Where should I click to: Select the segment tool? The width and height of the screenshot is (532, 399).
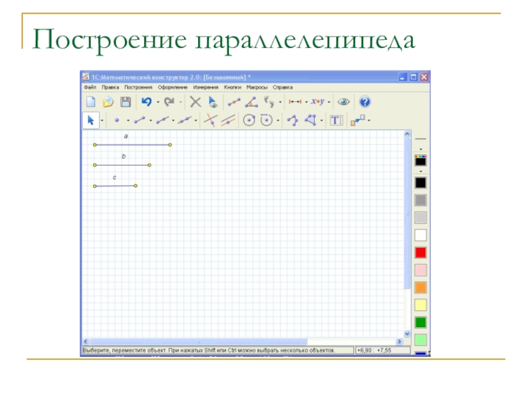140,120
